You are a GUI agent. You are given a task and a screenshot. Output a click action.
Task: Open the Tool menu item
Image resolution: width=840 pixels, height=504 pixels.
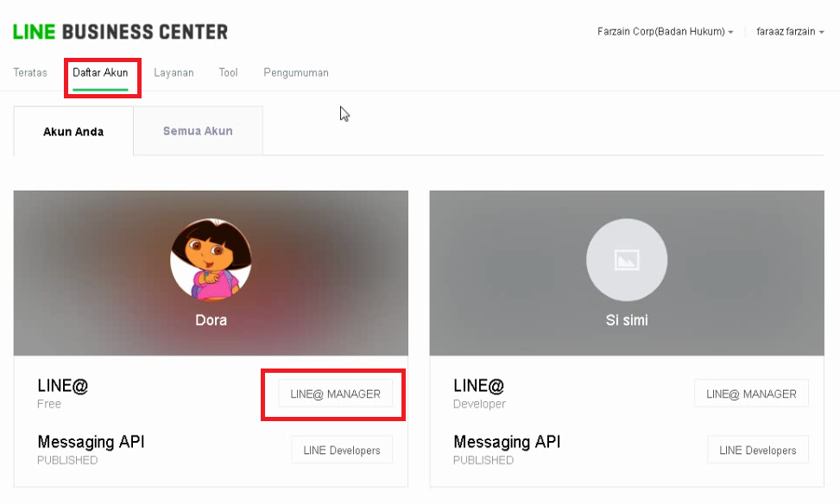click(228, 72)
